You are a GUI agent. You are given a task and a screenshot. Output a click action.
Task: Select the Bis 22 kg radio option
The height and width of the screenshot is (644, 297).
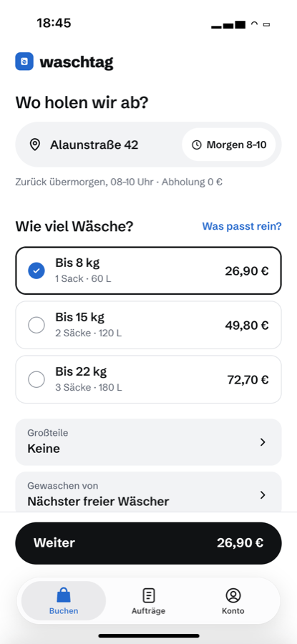(x=36, y=379)
